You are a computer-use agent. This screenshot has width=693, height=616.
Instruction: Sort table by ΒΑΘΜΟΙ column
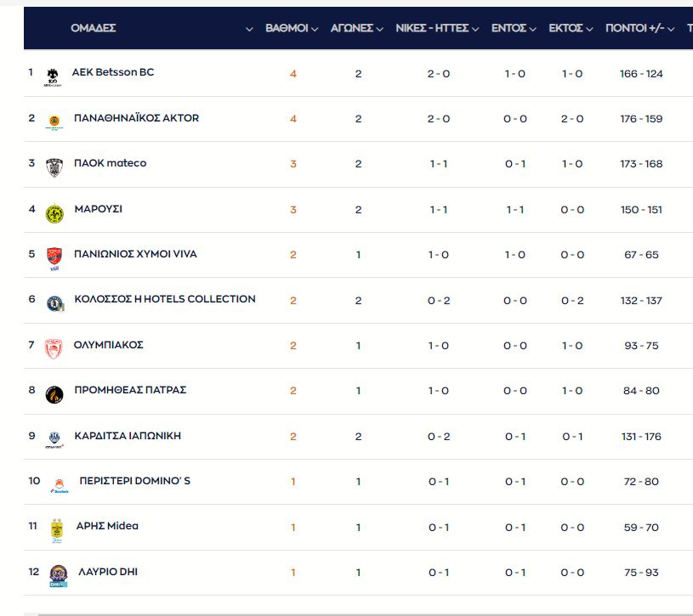[x=291, y=28]
